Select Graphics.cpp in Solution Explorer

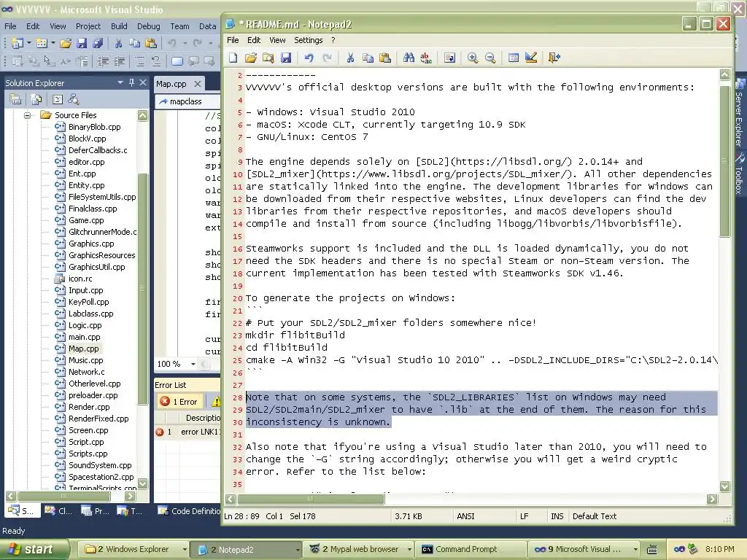click(x=91, y=244)
